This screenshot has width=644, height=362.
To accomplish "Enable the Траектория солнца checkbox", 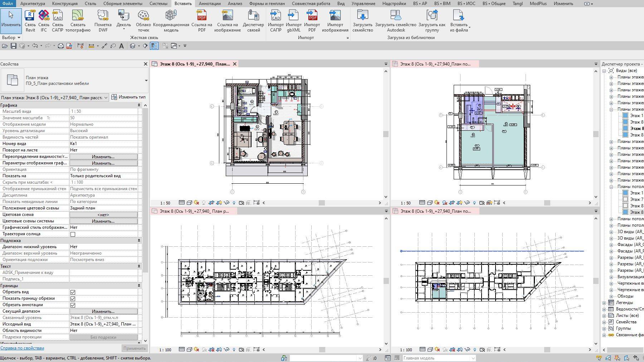I will (x=73, y=233).
